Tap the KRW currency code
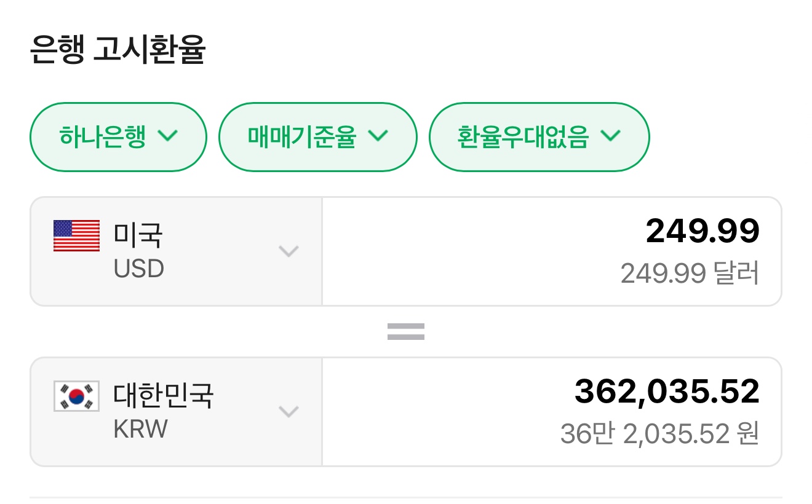Image resolution: width=812 pixels, height=504 pixels. 141,429
